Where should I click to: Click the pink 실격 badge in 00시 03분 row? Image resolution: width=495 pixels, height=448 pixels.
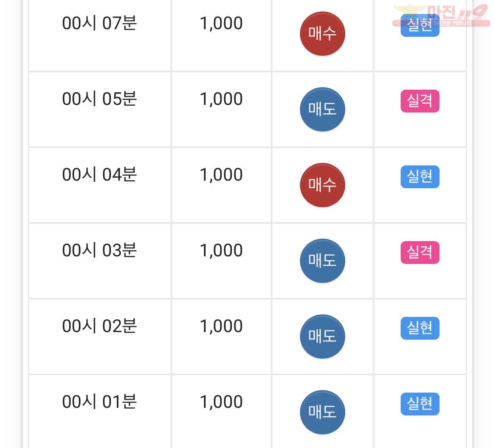pyautogui.click(x=420, y=253)
